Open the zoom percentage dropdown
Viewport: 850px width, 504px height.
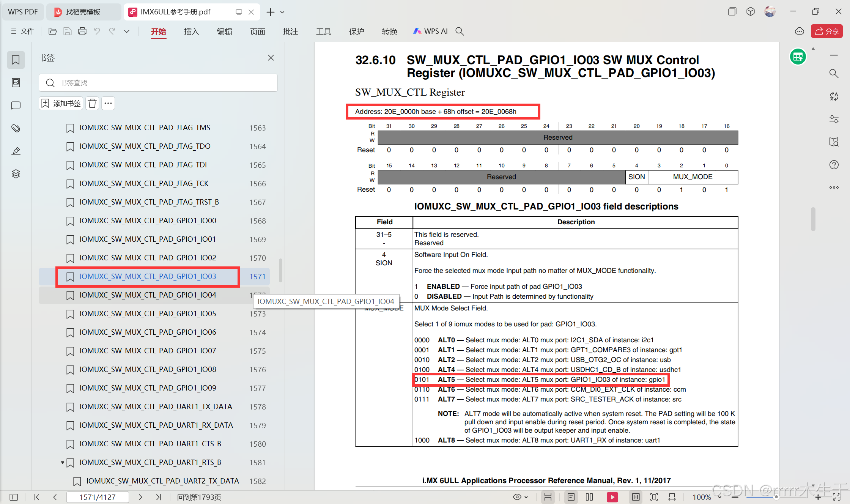(719, 497)
